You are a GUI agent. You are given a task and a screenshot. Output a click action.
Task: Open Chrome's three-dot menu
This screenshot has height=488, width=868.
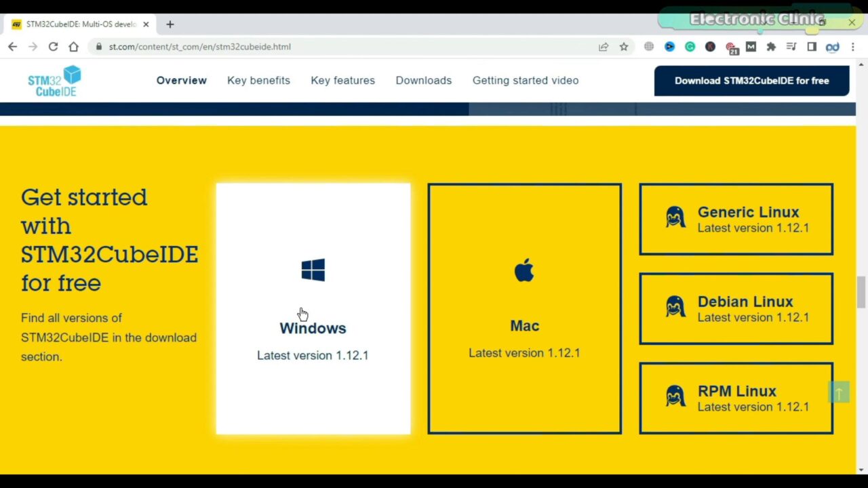click(853, 47)
